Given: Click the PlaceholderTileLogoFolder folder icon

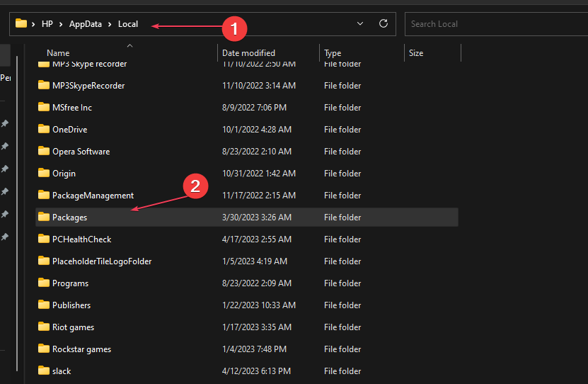Looking at the screenshot, I should (44, 261).
